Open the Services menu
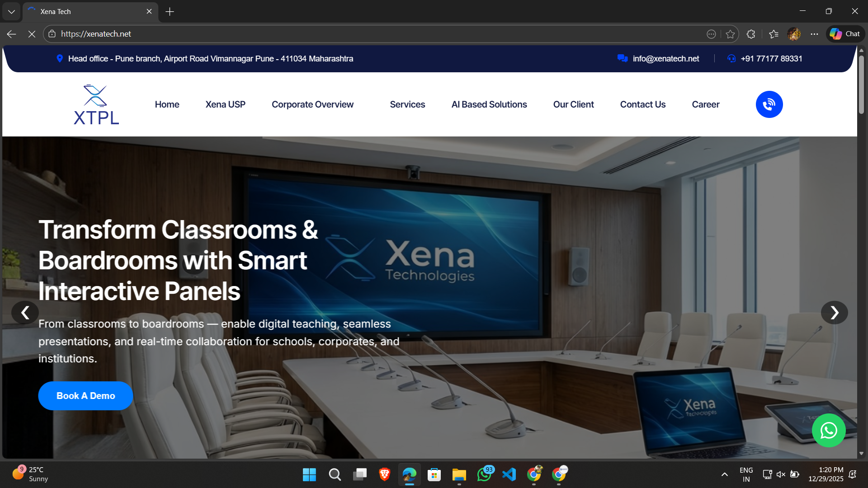The width and height of the screenshot is (868, 488). [x=407, y=104]
